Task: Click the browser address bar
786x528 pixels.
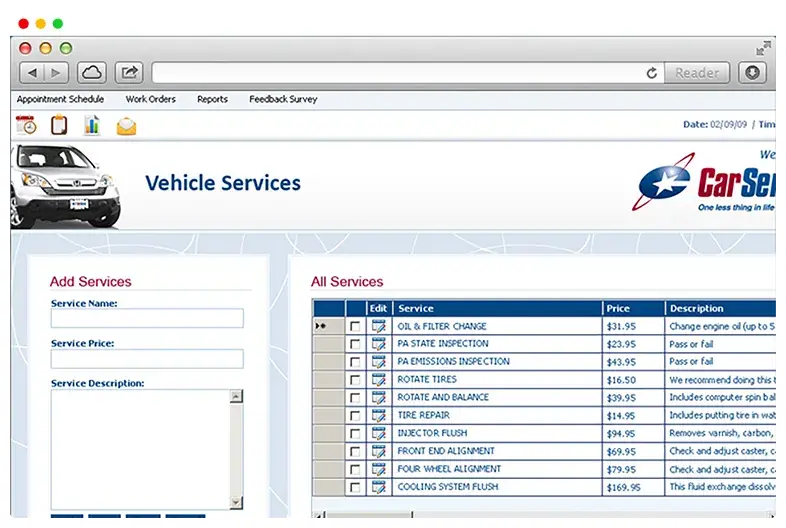Action: [399, 73]
